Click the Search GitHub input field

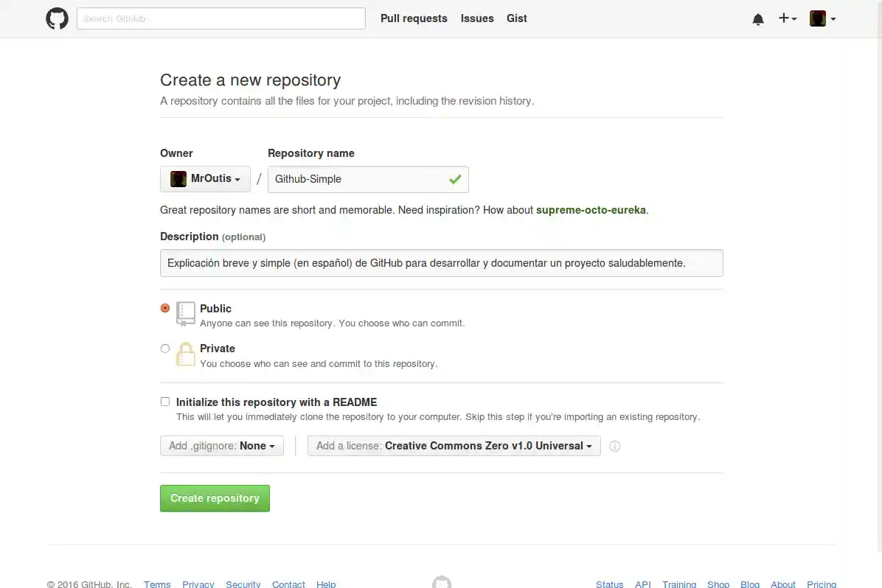click(x=220, y=18)
